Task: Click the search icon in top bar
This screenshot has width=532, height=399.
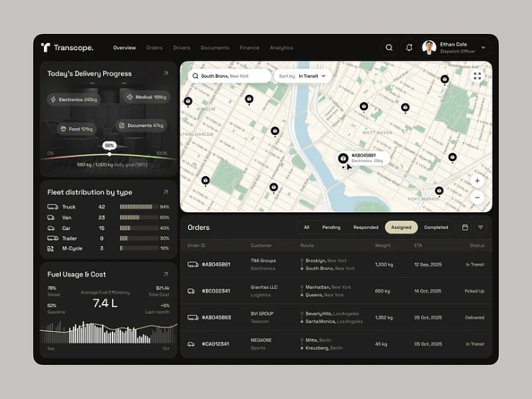Action: pyautogui.click(x=389, y=48)
